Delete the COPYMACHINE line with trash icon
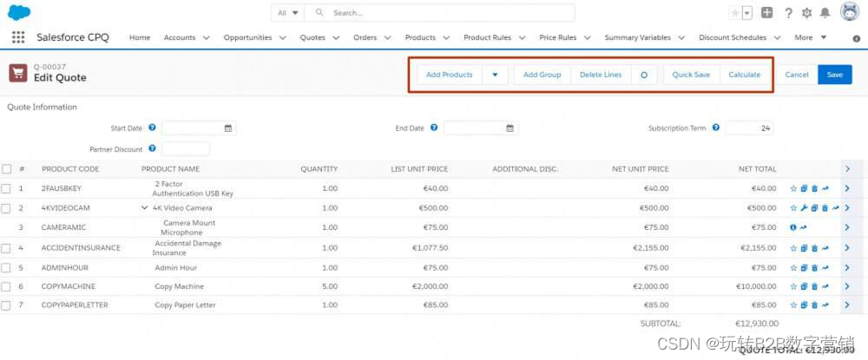 tap(814, 286)
